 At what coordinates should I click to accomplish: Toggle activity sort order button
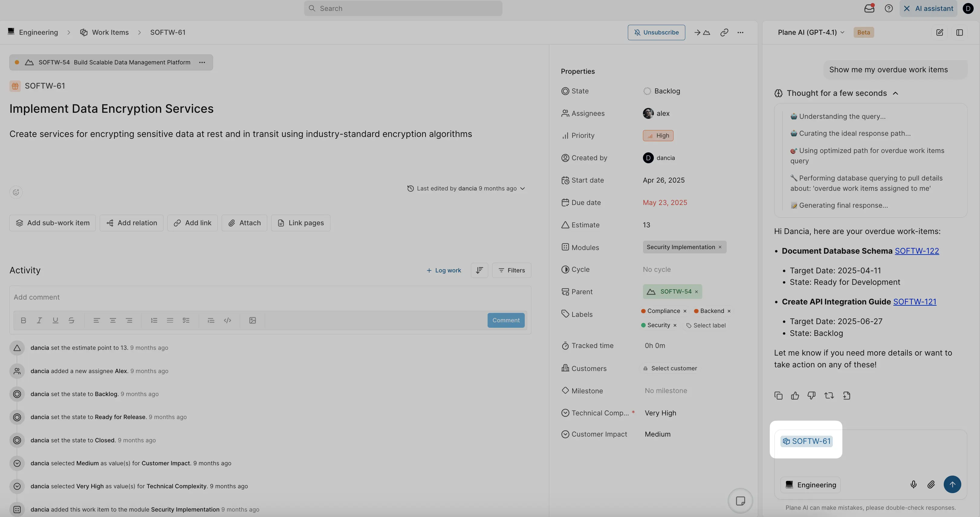pos(479,270)
